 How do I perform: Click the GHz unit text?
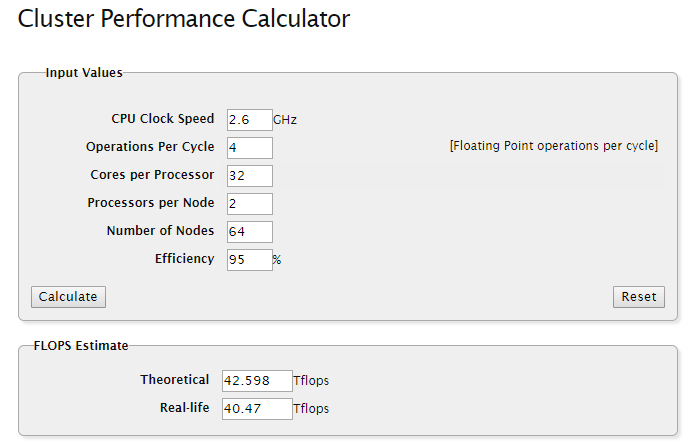pos(285,120)
